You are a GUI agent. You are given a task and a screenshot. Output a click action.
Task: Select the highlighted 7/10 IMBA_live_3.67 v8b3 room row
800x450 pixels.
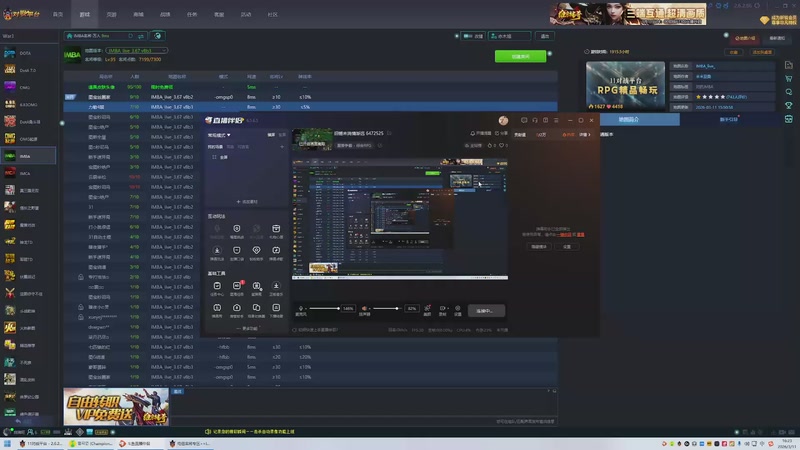point(310,107)
